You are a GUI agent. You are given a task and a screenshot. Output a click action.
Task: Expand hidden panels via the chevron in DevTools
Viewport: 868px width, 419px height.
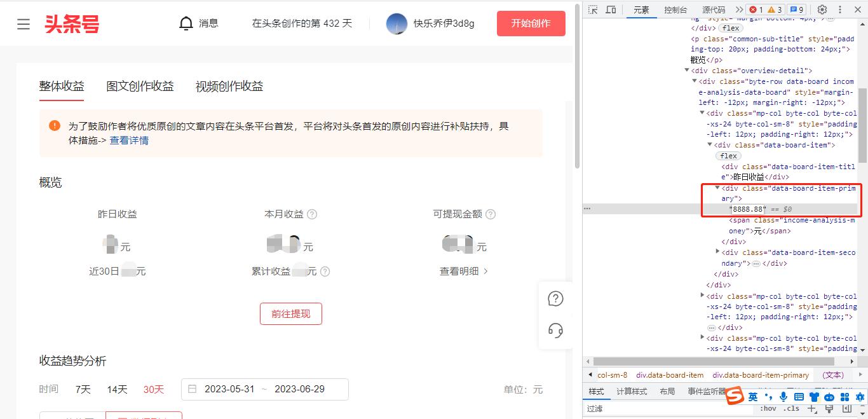[738, 9]
